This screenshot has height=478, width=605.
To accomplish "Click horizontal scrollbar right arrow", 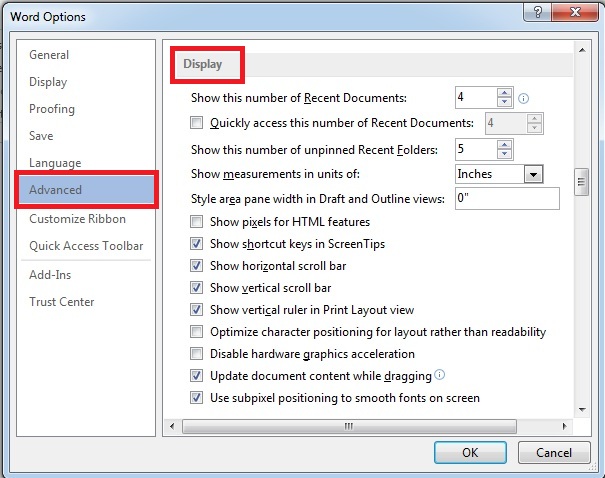I will click(564, 426).
